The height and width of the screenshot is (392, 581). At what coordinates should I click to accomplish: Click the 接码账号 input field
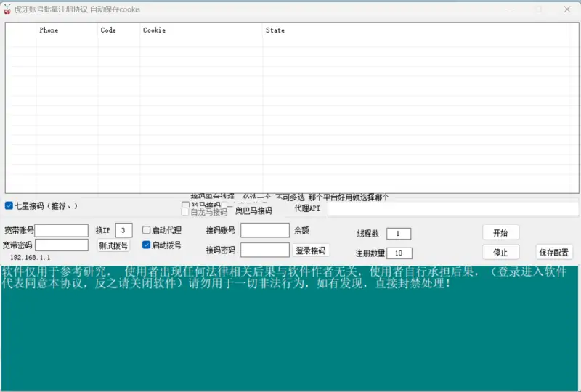[265, 230]
